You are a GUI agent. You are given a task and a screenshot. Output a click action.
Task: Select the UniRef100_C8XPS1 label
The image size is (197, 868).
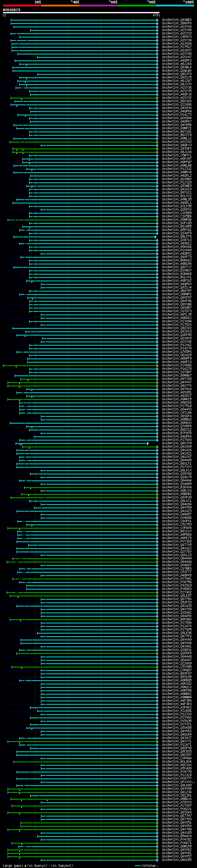(x=177, y=521)
